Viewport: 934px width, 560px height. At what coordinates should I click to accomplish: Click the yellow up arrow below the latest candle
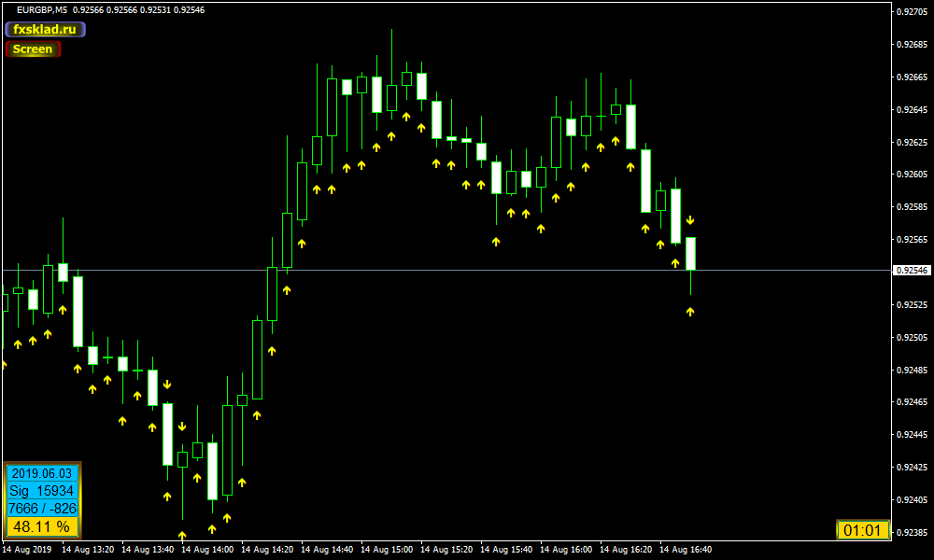690,311
